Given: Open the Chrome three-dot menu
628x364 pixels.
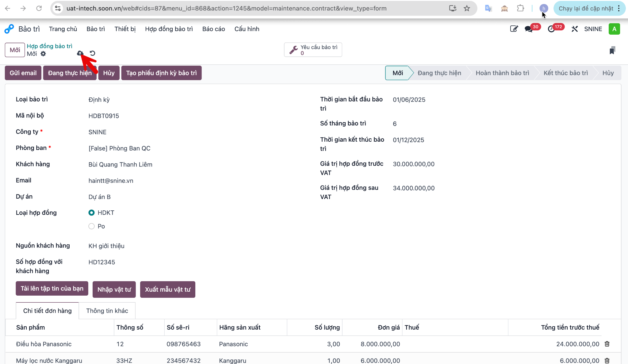Looking at the screenshot, I should (619, 8).
